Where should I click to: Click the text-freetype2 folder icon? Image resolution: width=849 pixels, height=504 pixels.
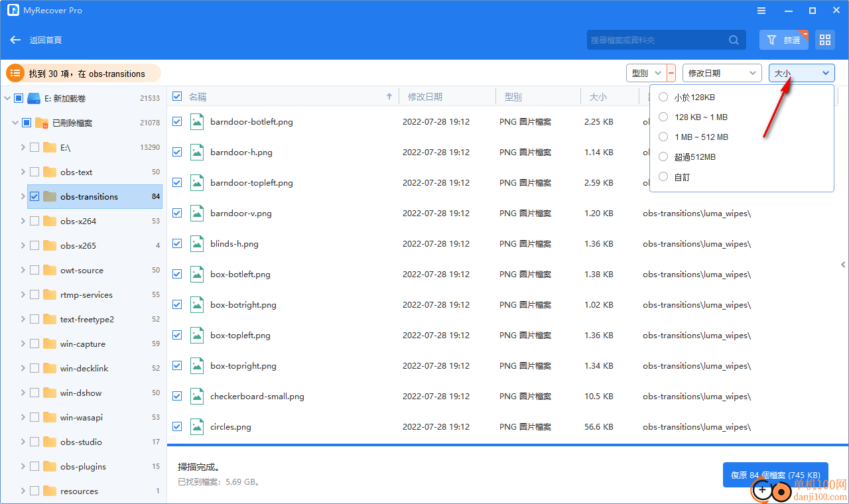[x=50, y=319]
